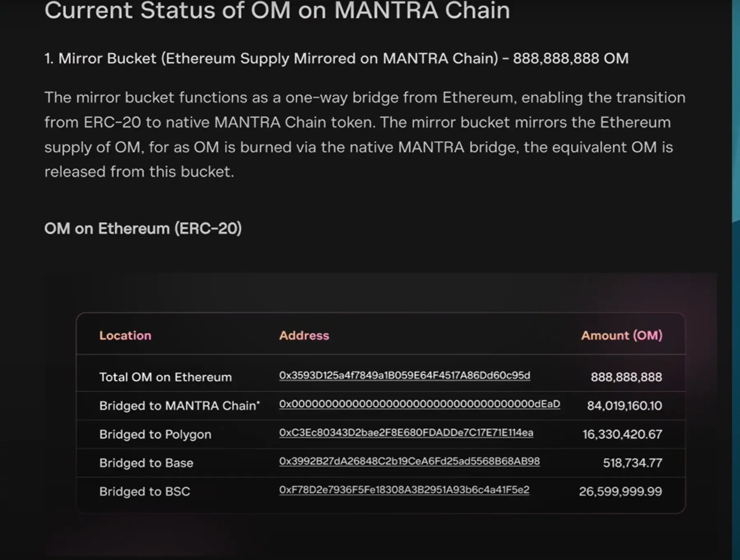Open the Bridged to BSC address link
This screenshot has height=560, width=740.
pos(404,490)
